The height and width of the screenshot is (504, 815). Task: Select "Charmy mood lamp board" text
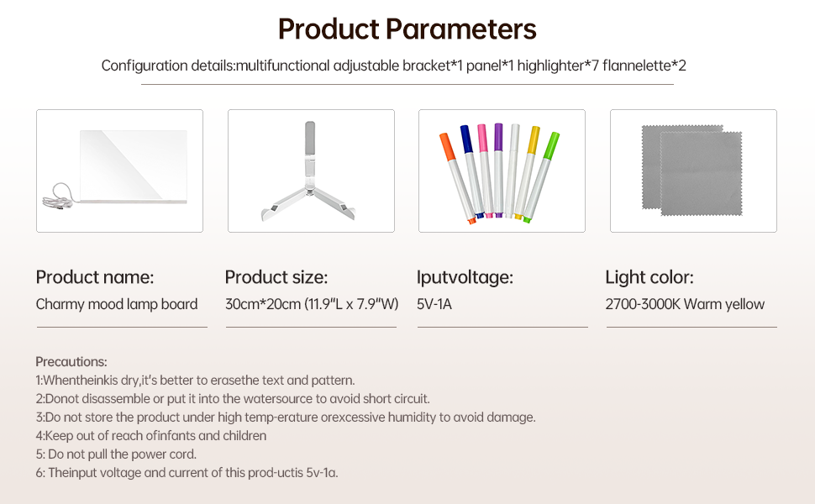pos(117,304)
